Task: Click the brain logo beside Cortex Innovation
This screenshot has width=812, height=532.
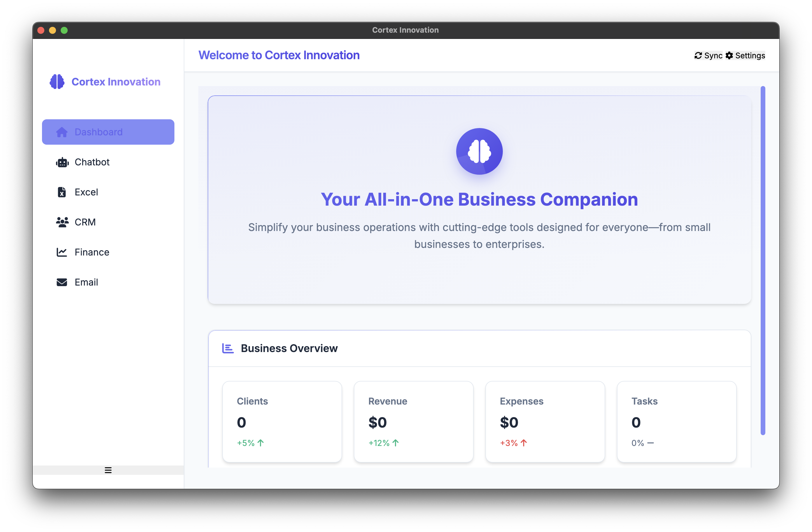Action: click(x=57, y=82)
